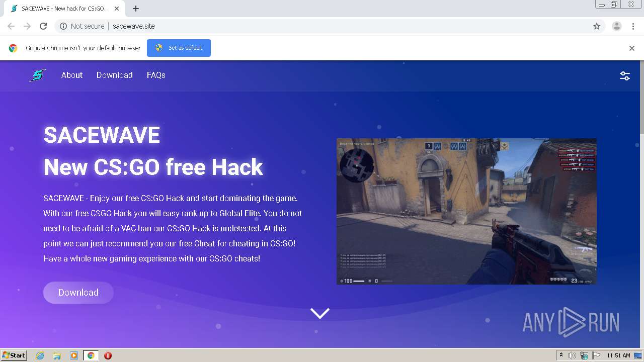Click Set as default button
The height and width of the screenshot is (362, 644).
point(179,48)
